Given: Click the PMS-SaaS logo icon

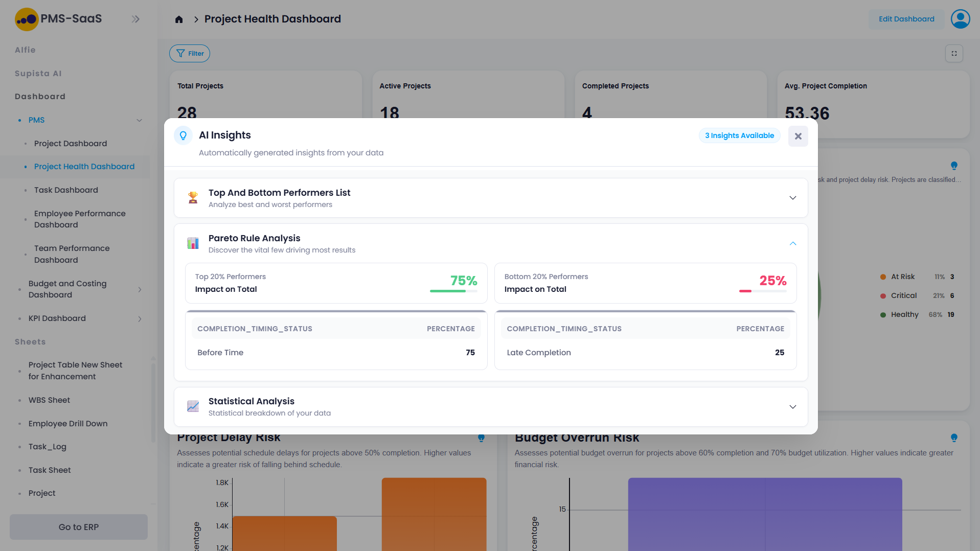Looking at the screenshot, I should (27, 19).
